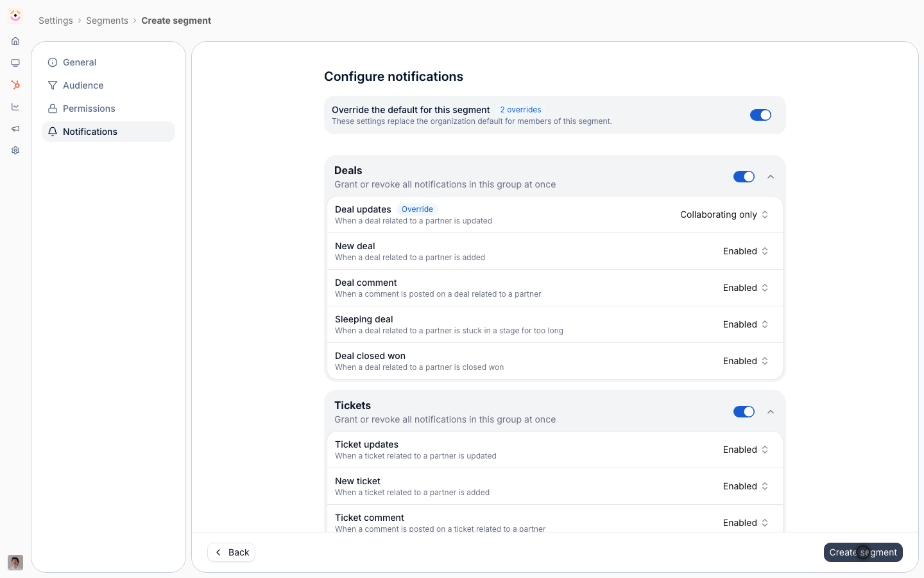Open New ticket Enabled dropdown
This screenshot has width=924, height=578.
(x=746, y=486)
